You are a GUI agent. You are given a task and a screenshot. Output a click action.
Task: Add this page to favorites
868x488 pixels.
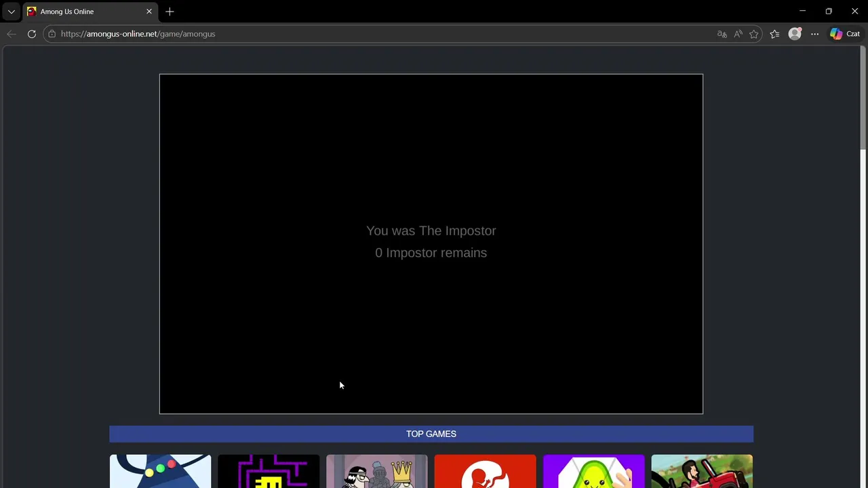[x=754, y=34]
